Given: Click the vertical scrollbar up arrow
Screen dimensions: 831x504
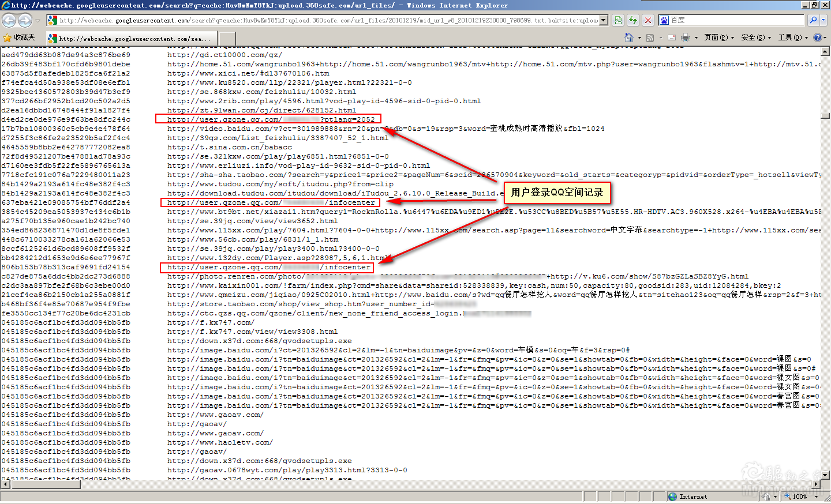Looking at the screenshot, I should tap(825, 51).
